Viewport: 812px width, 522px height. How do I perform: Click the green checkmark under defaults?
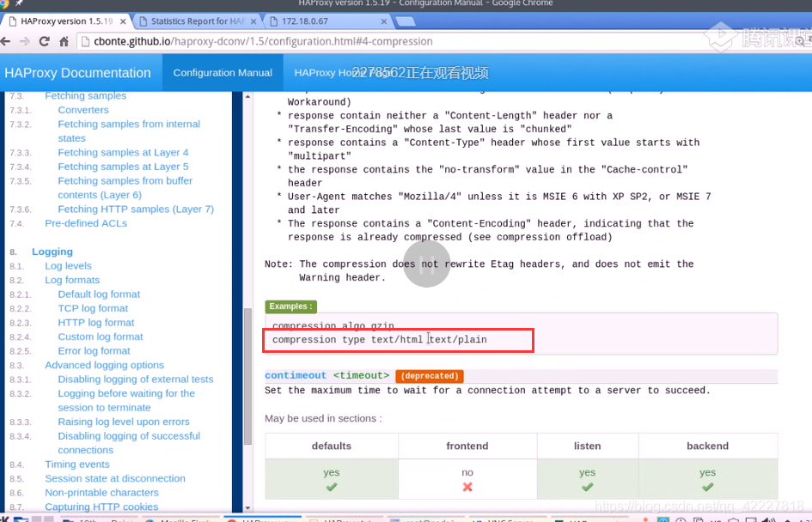332,487
